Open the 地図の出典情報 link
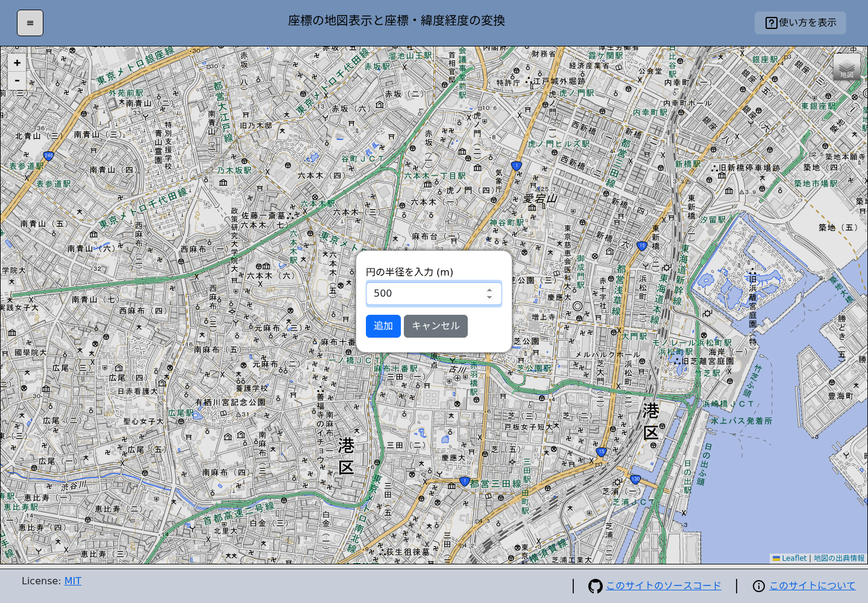The width and height of the screenshot is (868, 603). point(839,558)
